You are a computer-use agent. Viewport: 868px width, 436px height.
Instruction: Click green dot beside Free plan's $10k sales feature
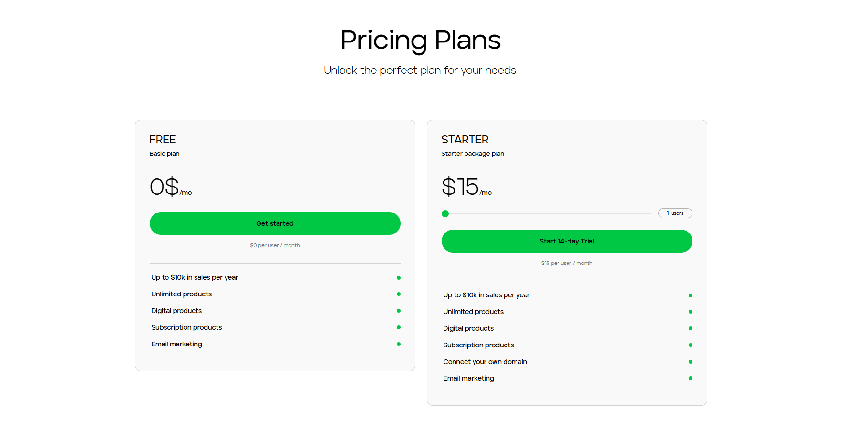(399, 278)
